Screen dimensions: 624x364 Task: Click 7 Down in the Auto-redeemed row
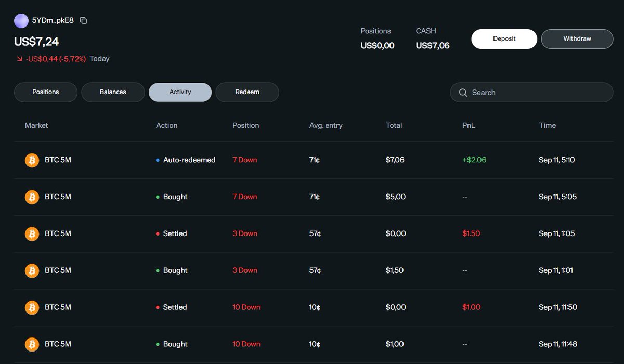point(245,160)
